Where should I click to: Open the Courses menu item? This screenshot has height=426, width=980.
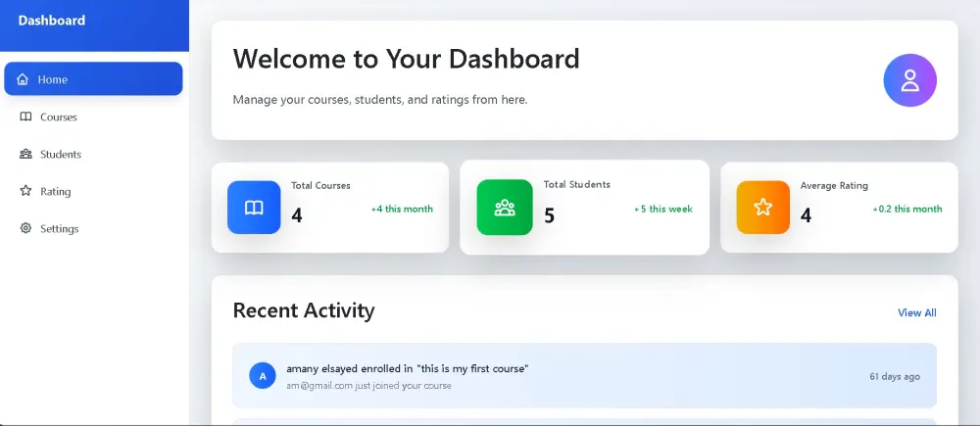tap(93, 117)
